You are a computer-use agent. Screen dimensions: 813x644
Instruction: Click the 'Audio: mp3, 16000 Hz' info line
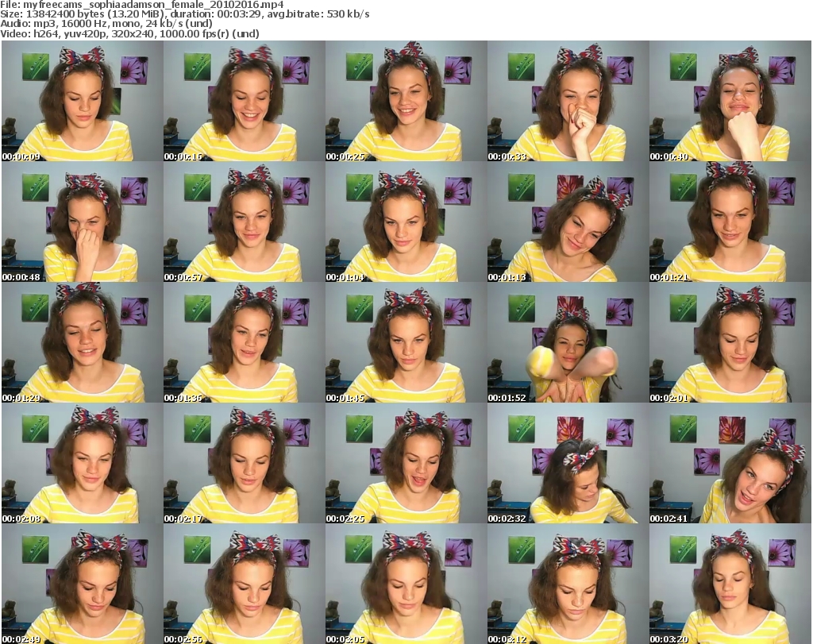click(x=106, y=24)
